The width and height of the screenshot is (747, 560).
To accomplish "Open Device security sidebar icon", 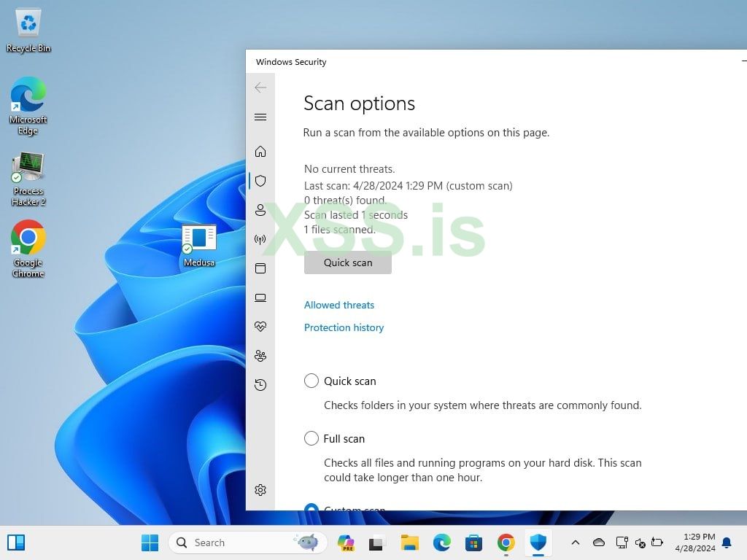I will 260,297.
